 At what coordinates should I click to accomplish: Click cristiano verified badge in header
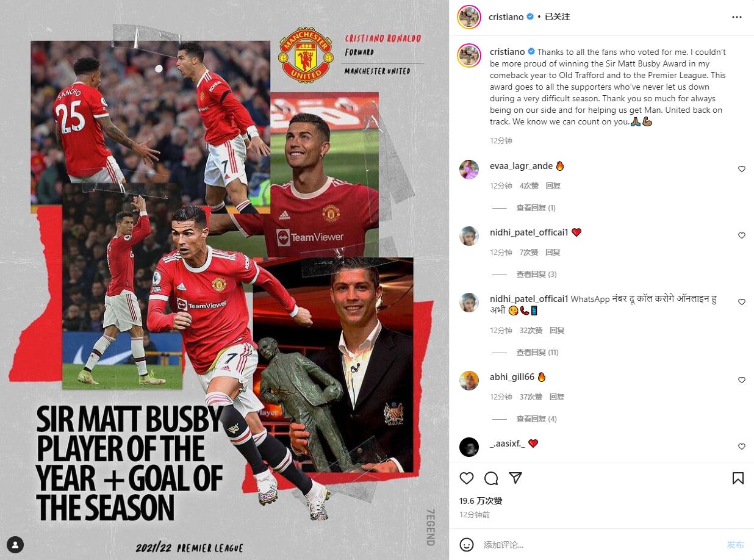530,17
